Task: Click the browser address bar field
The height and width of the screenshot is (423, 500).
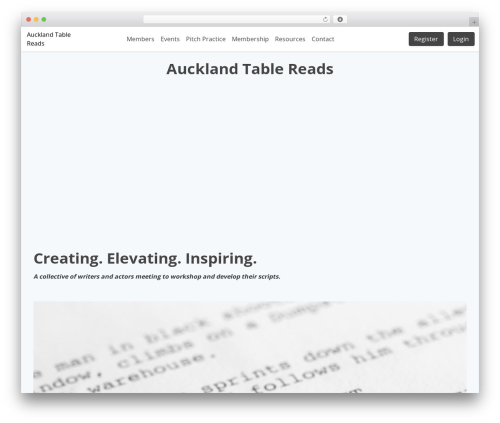Action: click(x=237, y=20)
